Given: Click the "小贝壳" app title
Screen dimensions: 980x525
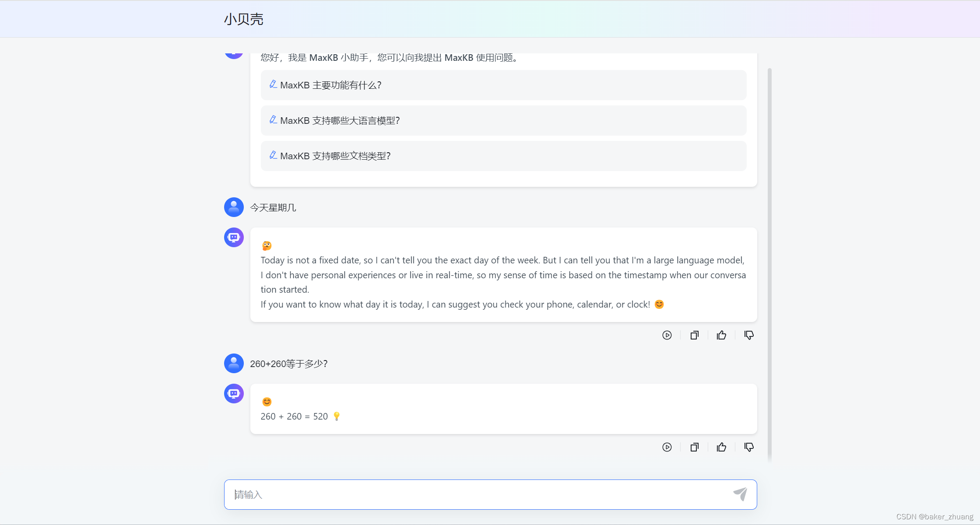Looking at the screenshot, I should 243,19.
